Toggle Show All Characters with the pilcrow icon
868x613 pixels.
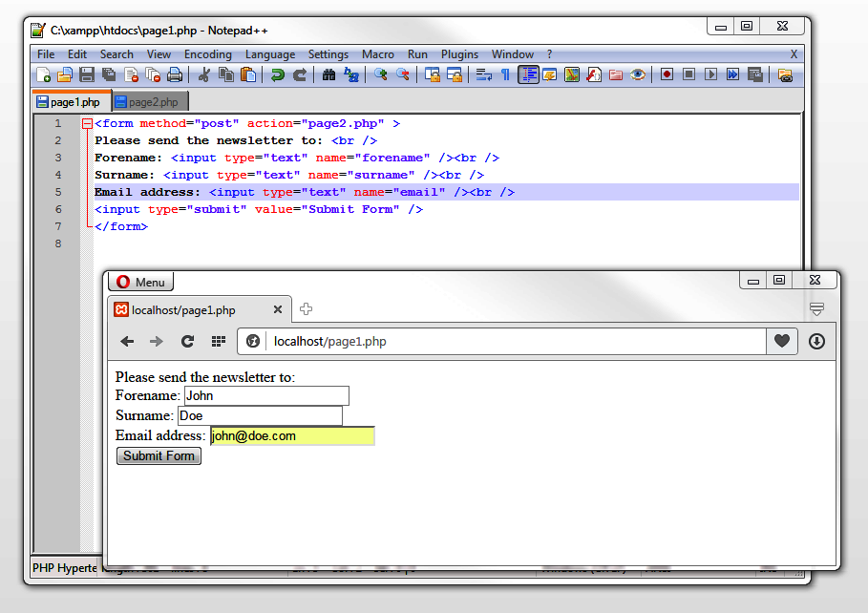click(x=504, y=74)
